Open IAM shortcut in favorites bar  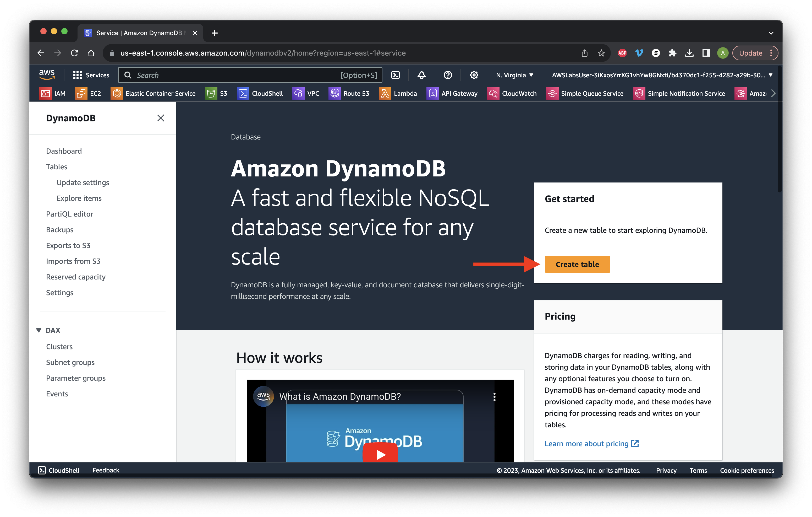tap(53, 94)
